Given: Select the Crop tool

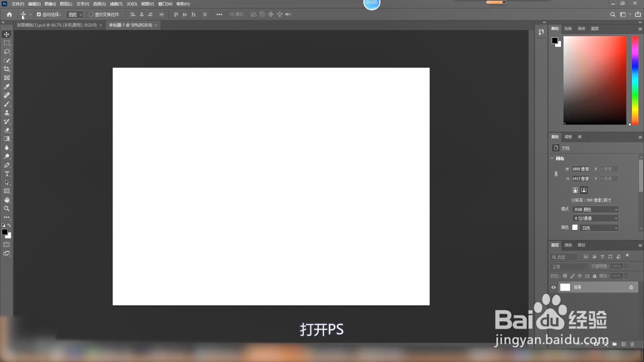Looking at the screenshot, I should (x=7, y=69).
